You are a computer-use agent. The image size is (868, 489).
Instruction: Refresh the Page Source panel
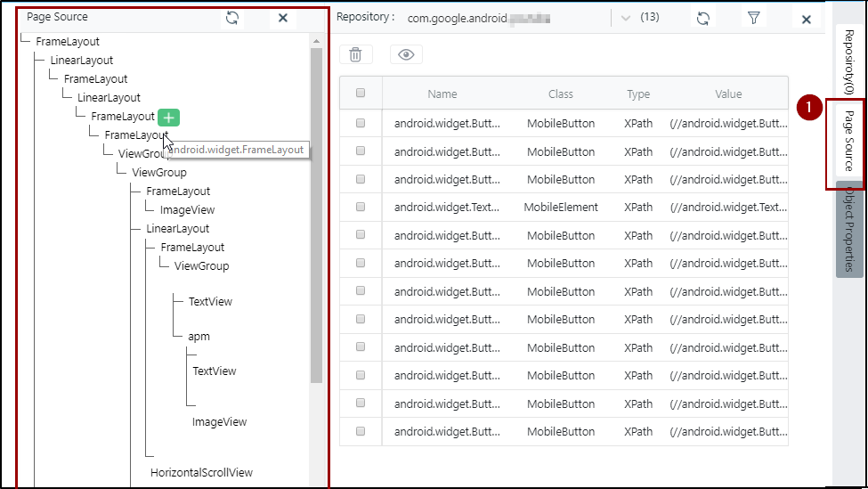[232, 18]
